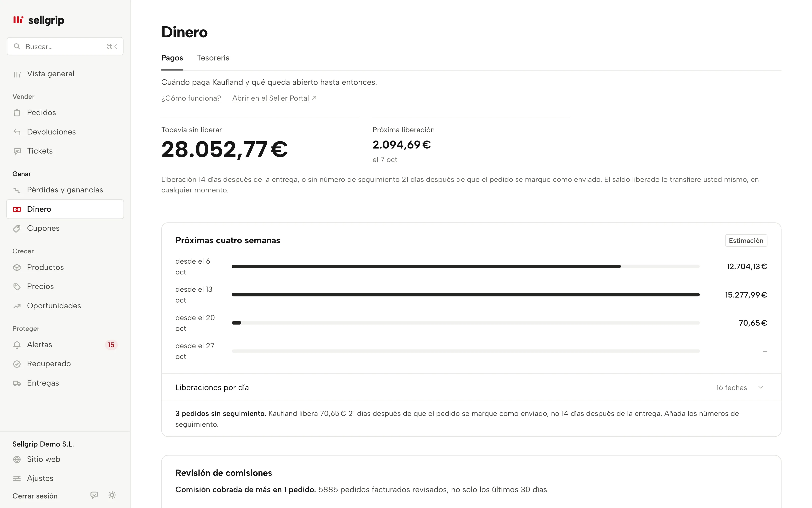Click the Sellgrip Demo S.L. account name
The image size is (812, 508).
(x=43, y=444)
